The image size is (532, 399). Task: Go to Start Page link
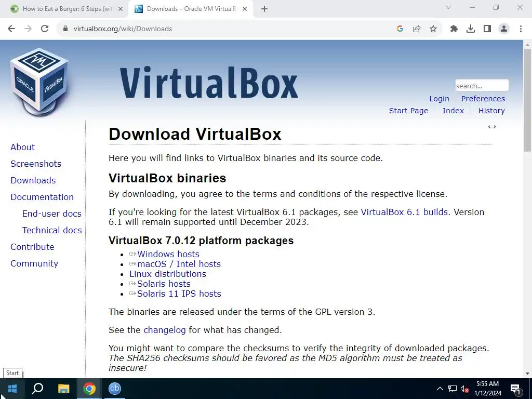(408, 111)
